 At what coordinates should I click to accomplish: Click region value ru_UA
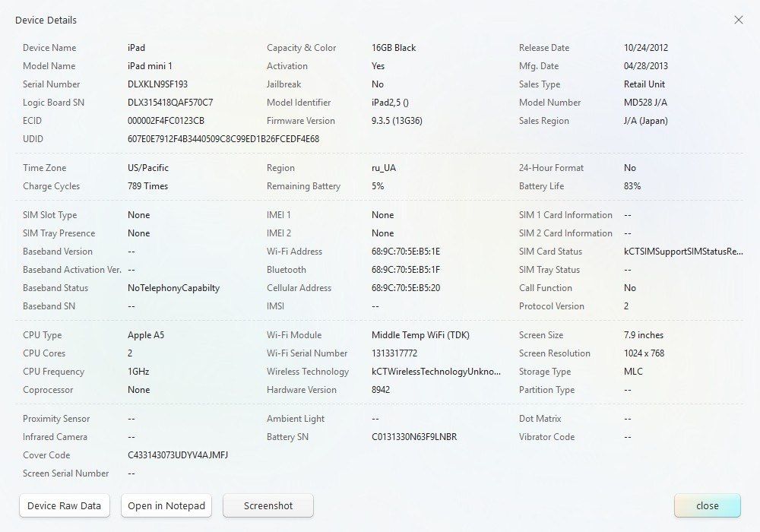(x=383, y=168)
